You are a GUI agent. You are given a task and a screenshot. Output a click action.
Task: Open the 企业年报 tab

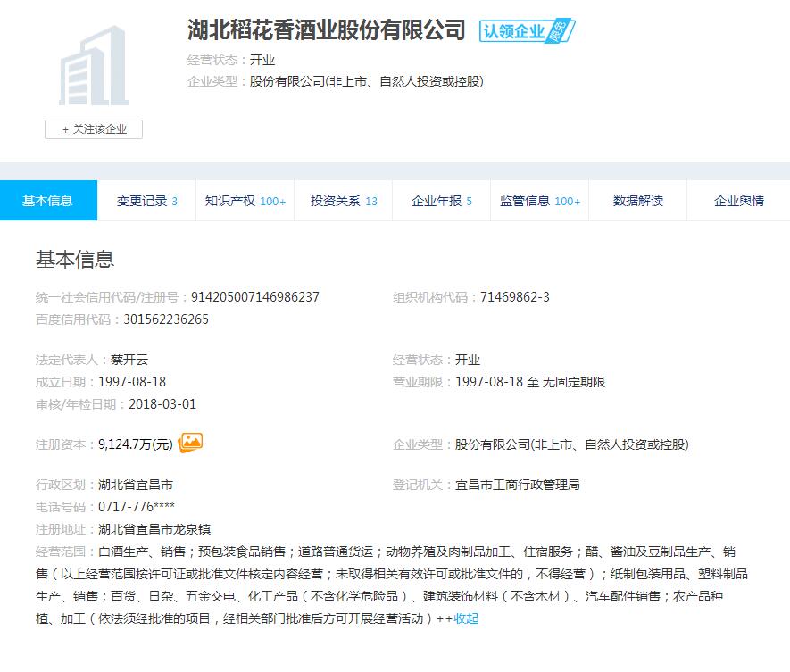tap(441, 201)
